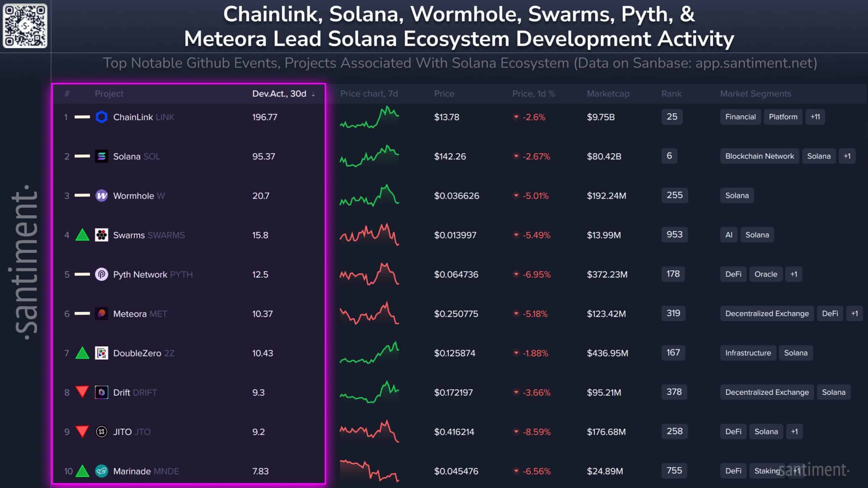This screenshot has height=488, width=868.
Task: Select the Meteora project icon
Action: point(102,314)
